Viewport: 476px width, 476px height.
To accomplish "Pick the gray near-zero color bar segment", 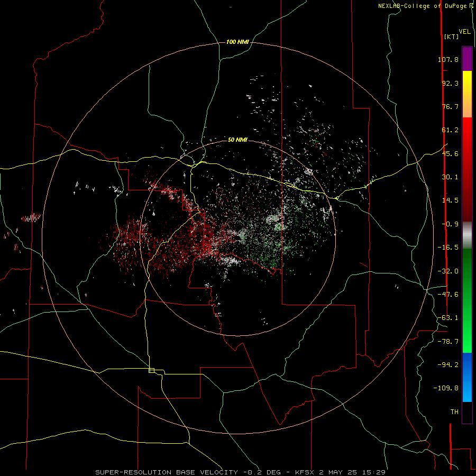I will click(467, 235).
